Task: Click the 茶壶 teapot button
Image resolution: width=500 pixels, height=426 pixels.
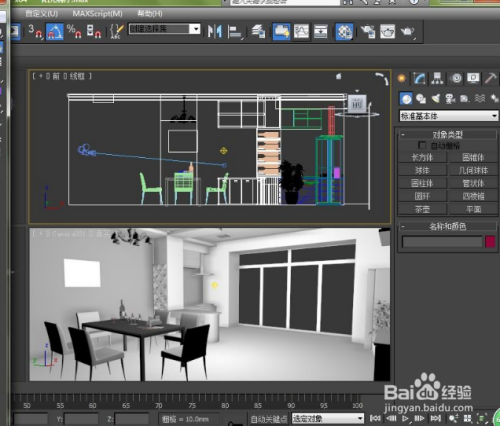Action: pos(422,209)
